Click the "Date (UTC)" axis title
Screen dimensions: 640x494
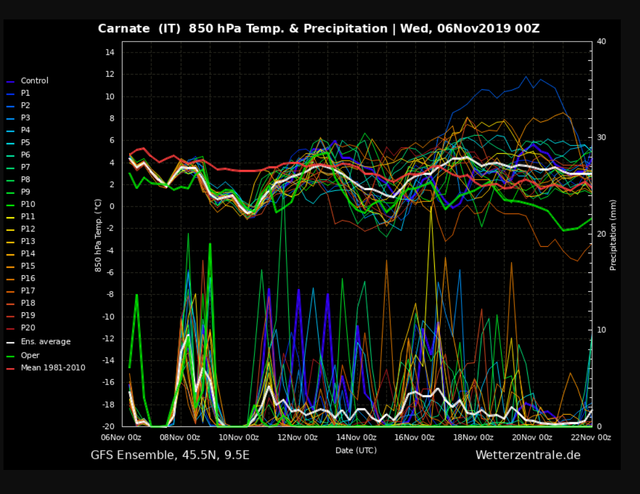pyautogui.click(x=356, y=450)
